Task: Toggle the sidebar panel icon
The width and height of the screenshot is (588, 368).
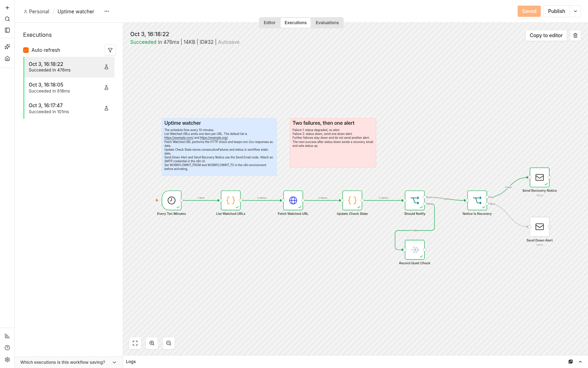Action: (x=7, y=30)
